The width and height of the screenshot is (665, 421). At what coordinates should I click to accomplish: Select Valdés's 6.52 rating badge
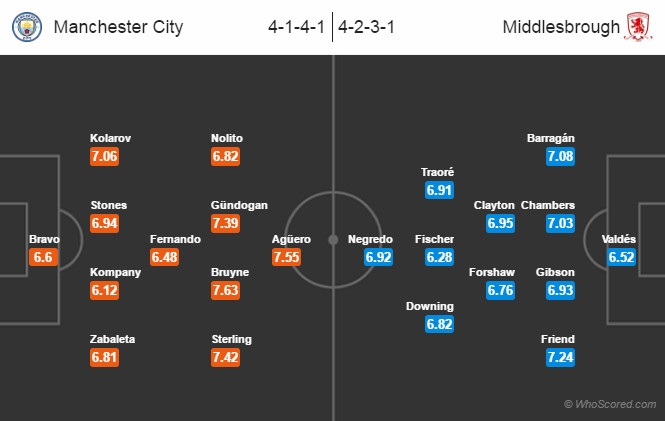coord(620,258)
